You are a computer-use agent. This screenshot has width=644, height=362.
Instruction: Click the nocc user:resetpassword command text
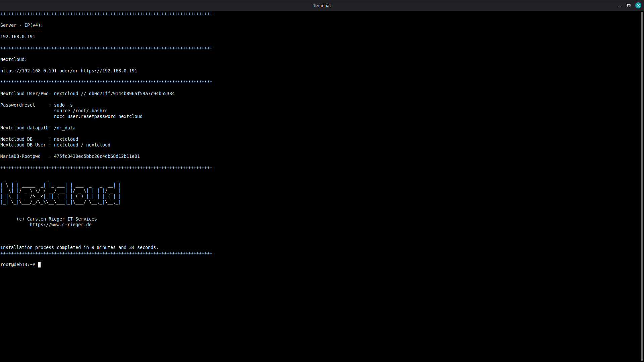click(x=98, y=117)
